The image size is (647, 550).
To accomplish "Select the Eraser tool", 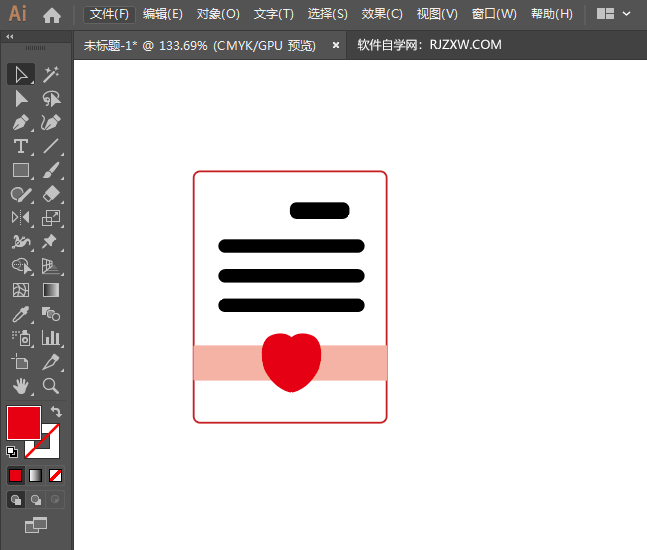I will tap(51, 194).
